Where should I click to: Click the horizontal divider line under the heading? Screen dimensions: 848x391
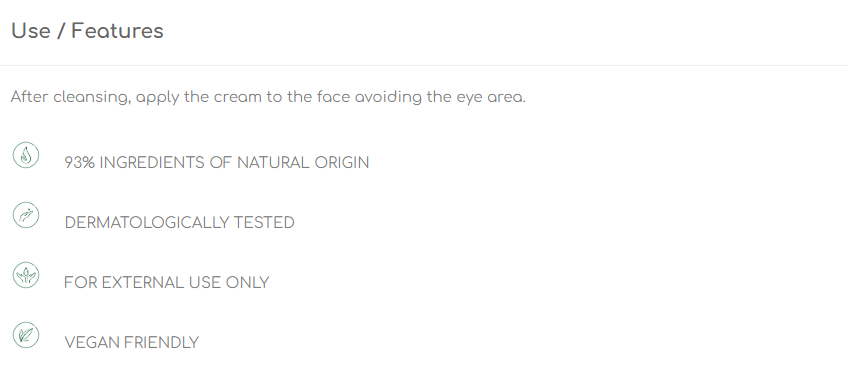click(424, 65)
